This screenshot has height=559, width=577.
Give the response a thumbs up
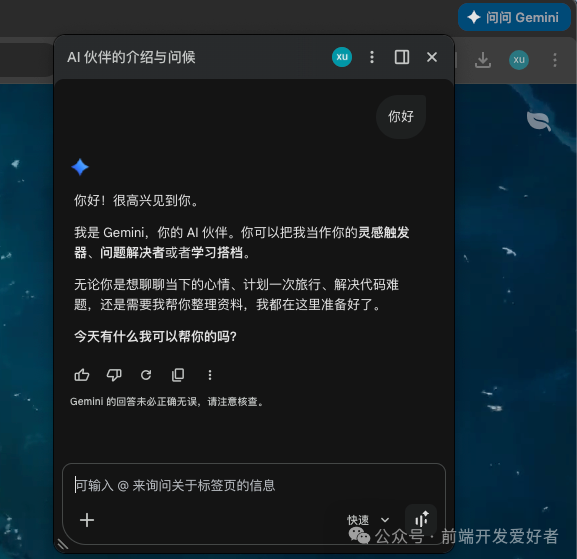click(x=82, y=375)
